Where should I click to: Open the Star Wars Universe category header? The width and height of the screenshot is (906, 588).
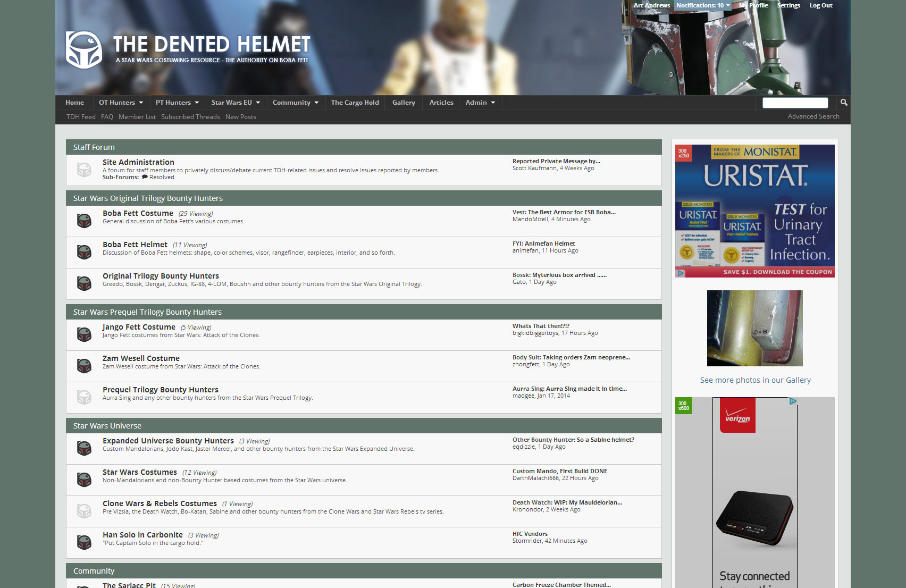(x=107, y=426)
